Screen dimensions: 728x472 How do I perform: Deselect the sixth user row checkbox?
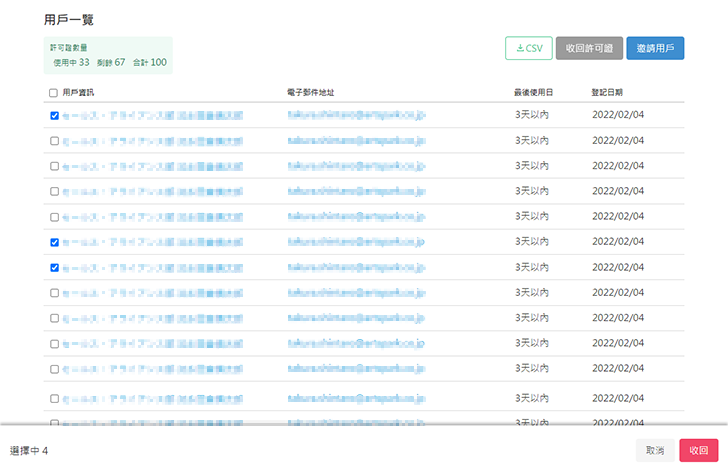pos(54,243)
